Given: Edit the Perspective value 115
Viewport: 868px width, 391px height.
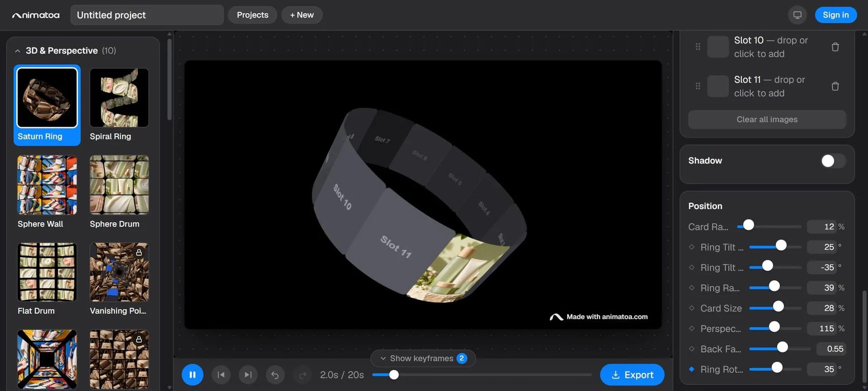Looking at the screenshot, I should point(821,329).
